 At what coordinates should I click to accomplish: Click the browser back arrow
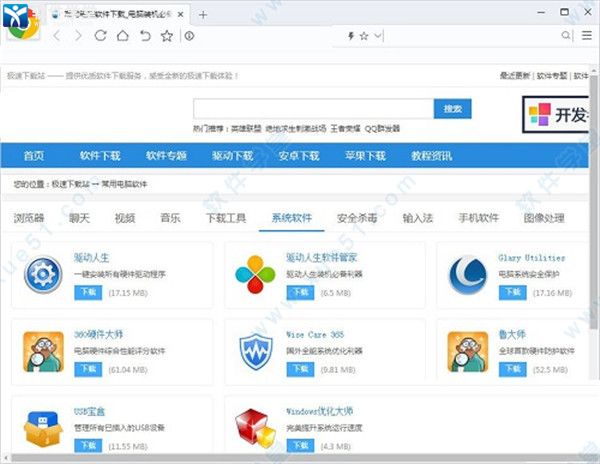(x=57, y=36)
